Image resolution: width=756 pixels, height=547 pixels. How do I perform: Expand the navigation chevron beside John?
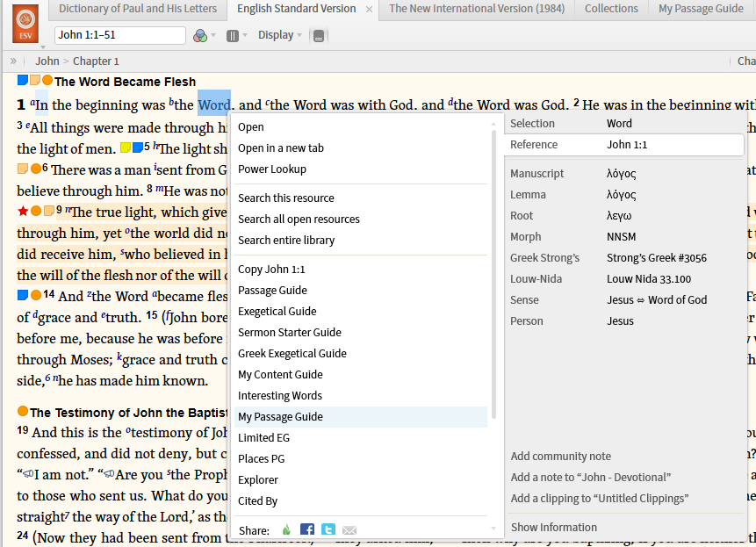coord(13,61)
